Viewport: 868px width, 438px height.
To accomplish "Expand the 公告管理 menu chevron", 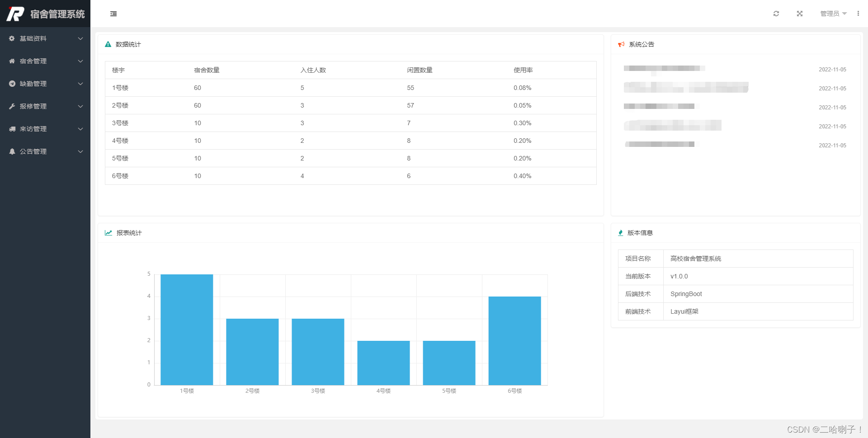I will (80, 151).
